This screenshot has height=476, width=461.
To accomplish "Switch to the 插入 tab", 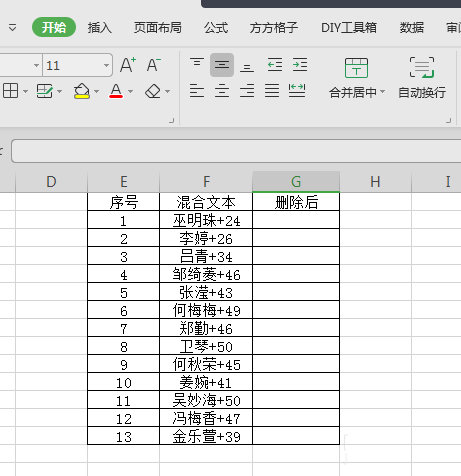I will 100,28.
